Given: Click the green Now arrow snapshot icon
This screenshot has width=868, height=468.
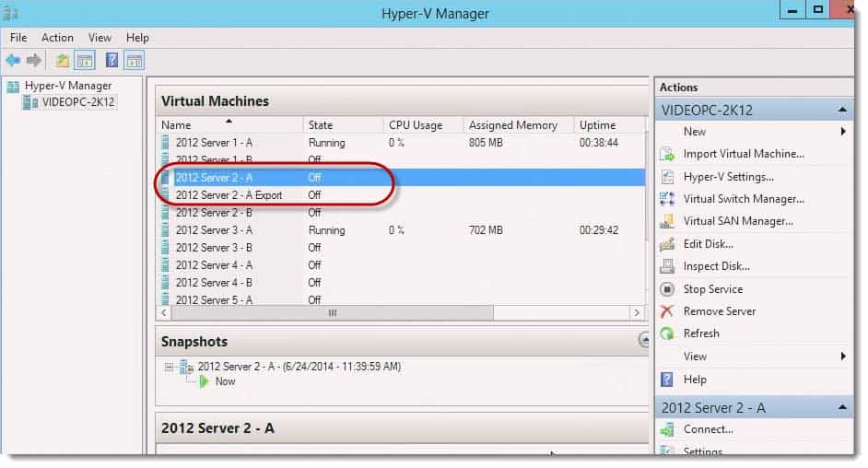Looking at the screenshot, I should point(205,381).
